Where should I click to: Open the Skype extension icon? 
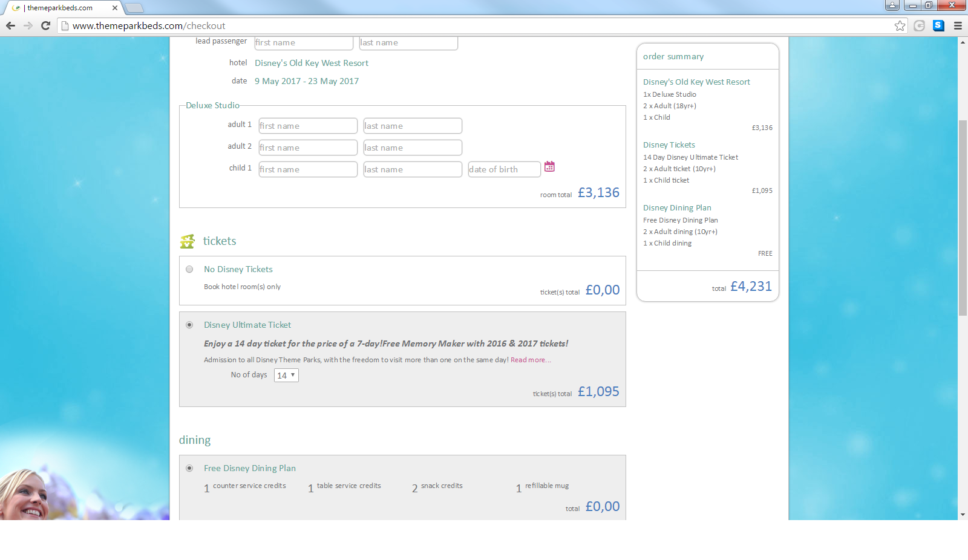tap(938, 25)
